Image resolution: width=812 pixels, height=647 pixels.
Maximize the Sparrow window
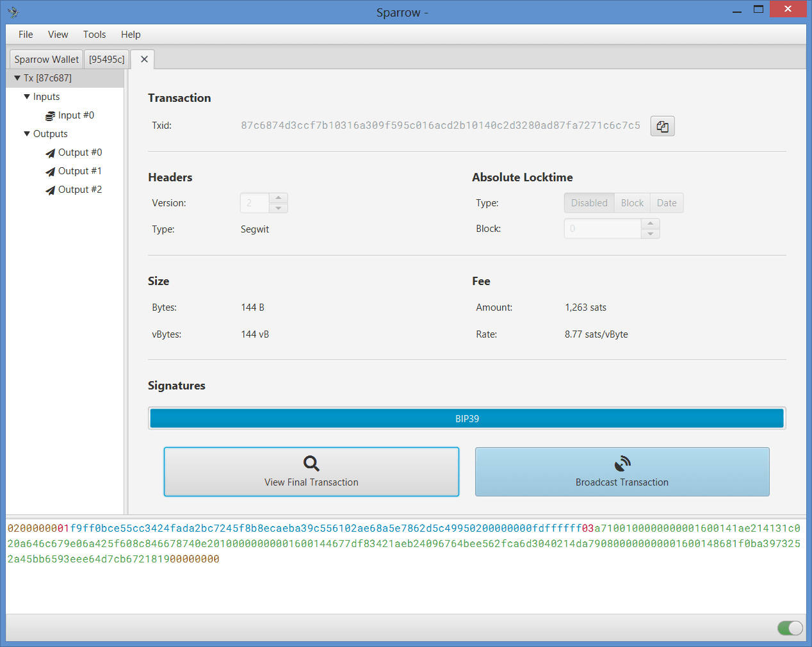pyautogui.click(x=758, y=10)
